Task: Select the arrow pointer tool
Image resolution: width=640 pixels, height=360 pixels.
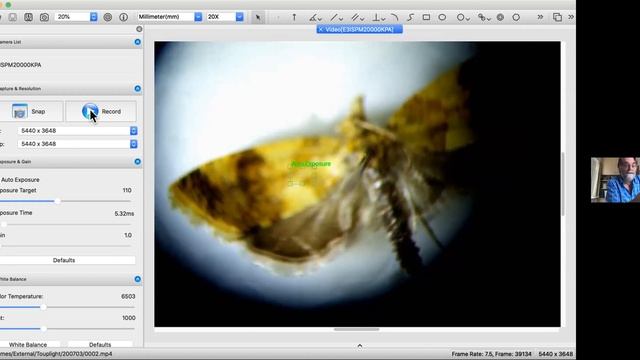Action: coord(258,17)
